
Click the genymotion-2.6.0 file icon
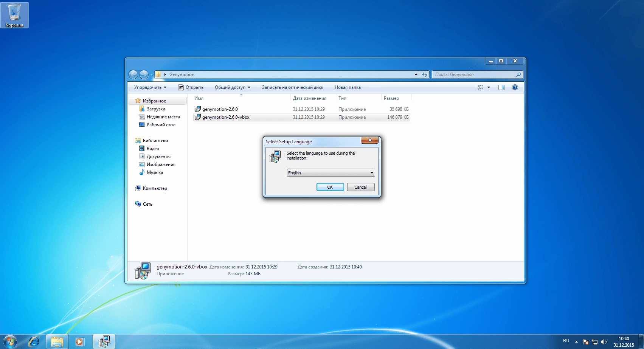[x=198, y=109]
